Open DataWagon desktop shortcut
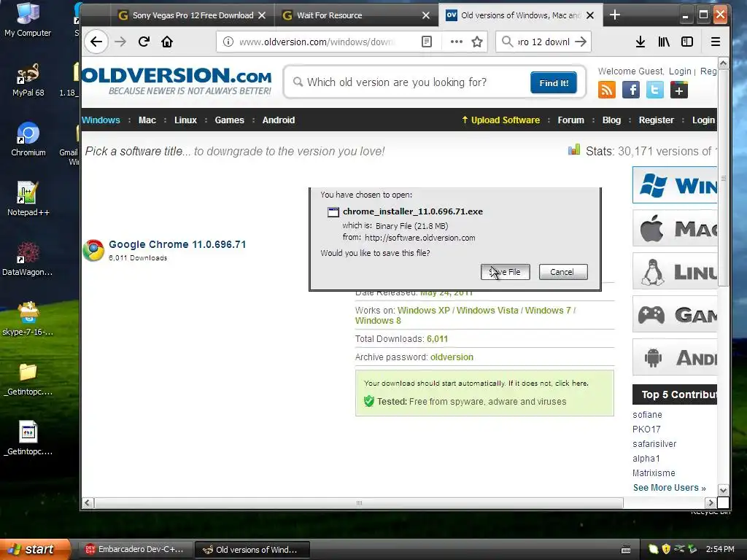The height and width of the screenshot is (560, 747). pos(28,259)
